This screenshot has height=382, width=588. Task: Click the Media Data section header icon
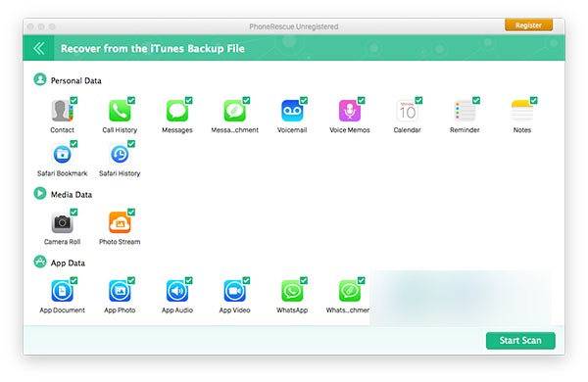click(40, 193)
